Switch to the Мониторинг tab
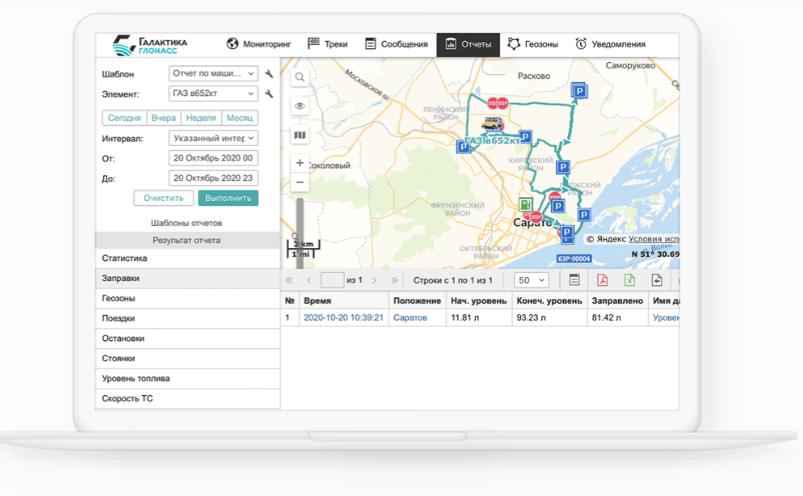803x496 pixels. (x=259, y=44)
